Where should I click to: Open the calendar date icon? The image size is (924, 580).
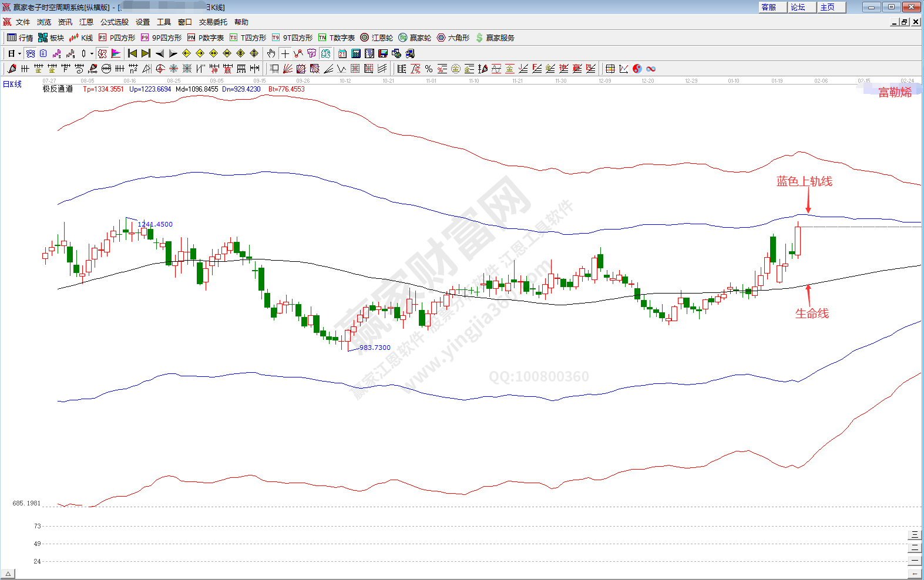tap(342, 53)
